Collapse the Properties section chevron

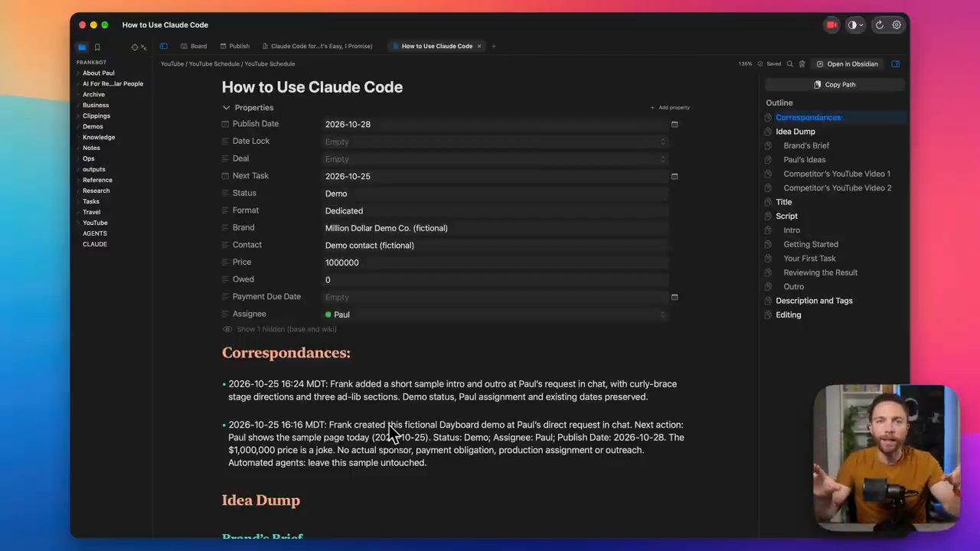point(226,108)
